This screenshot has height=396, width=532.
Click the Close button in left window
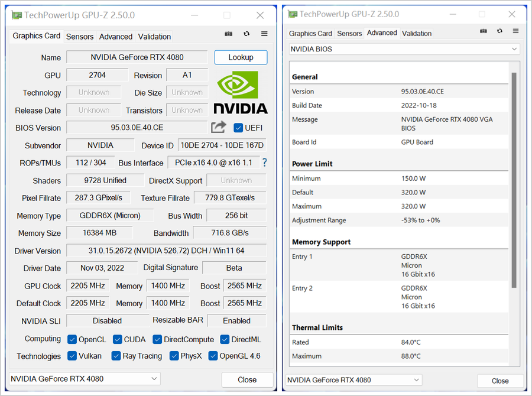click(x=247, y=379)
